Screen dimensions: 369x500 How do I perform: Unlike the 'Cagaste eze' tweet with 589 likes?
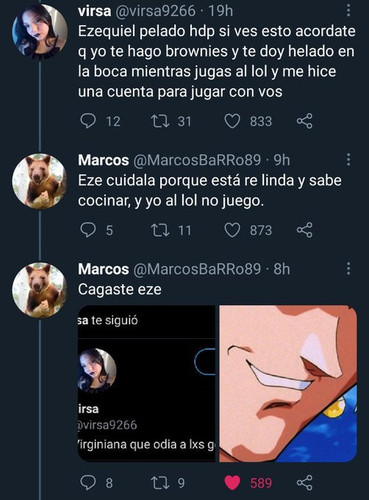[232, 482]
